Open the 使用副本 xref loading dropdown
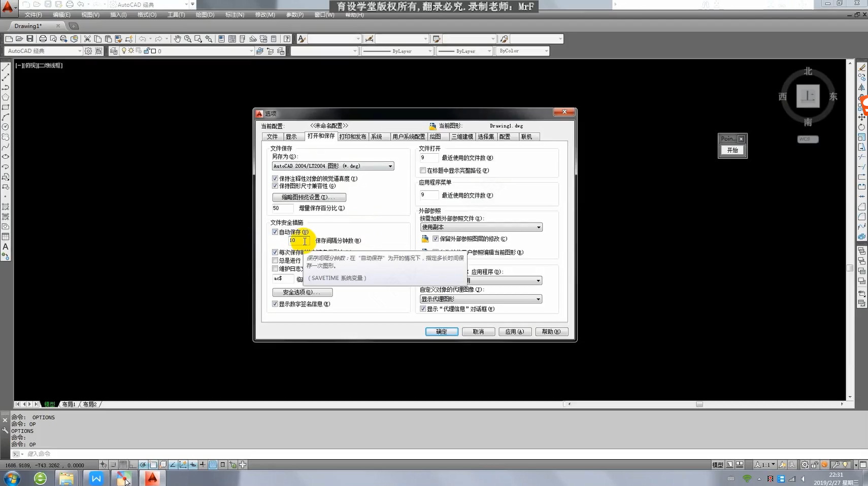 (x=481, y=227)
